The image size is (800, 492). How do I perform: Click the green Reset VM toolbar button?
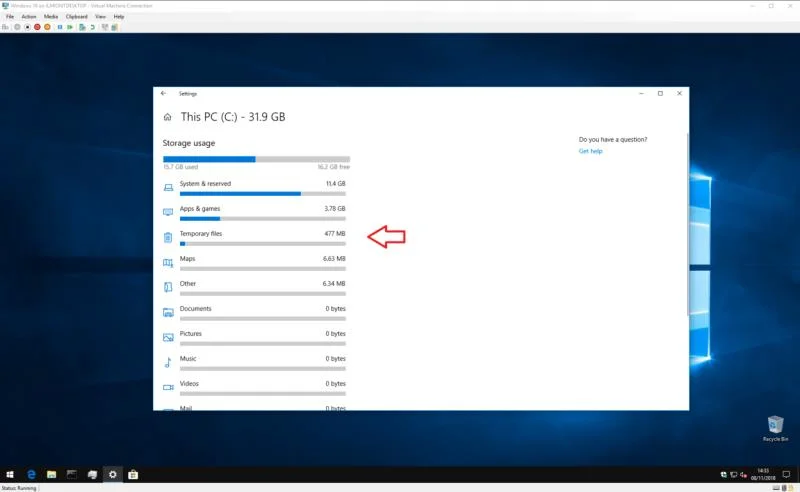[70, 27]
